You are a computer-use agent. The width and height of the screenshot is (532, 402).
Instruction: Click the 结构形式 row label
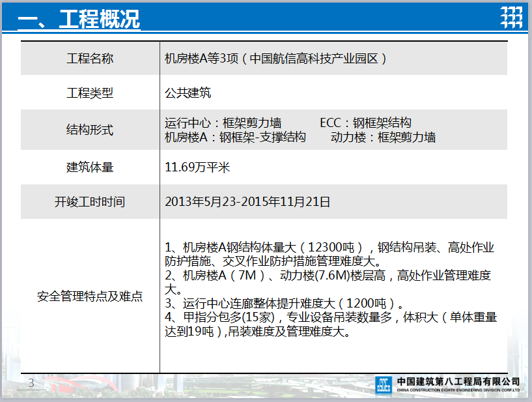coord(90,130)
